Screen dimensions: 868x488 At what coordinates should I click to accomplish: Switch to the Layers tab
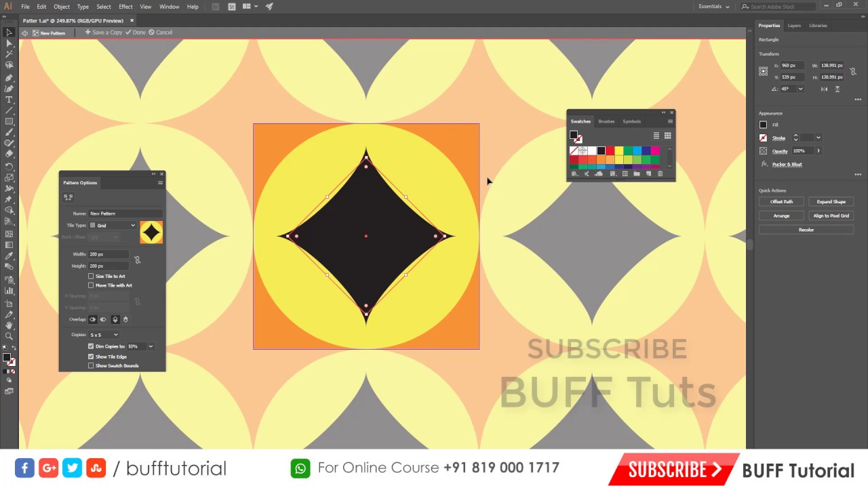tap(794, 26)
